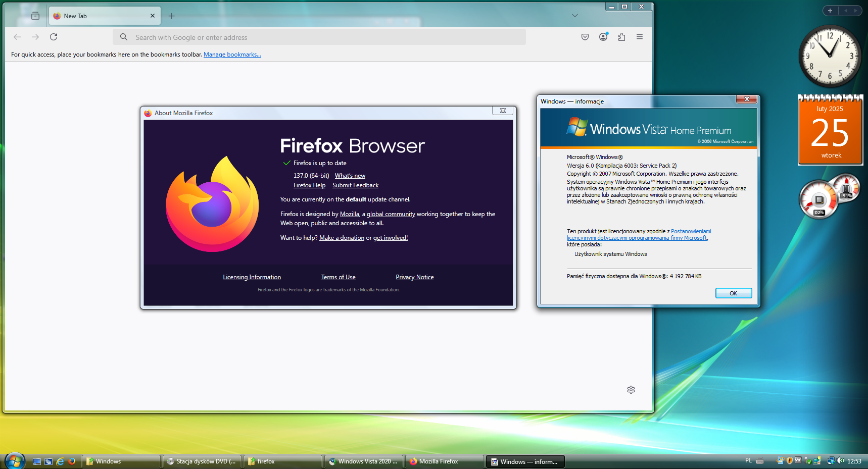Click the analog clock gadget

tap(830, 56)
